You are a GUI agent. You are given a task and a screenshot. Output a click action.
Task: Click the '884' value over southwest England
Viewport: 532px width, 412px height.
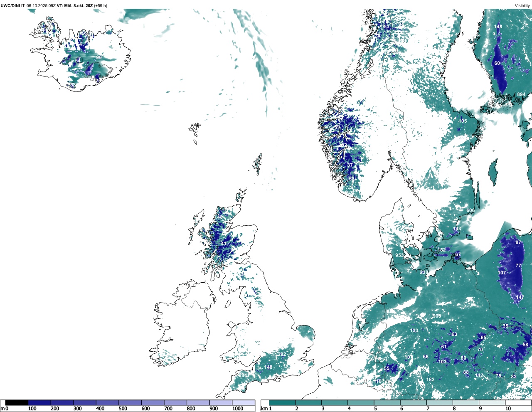[244, 375]
